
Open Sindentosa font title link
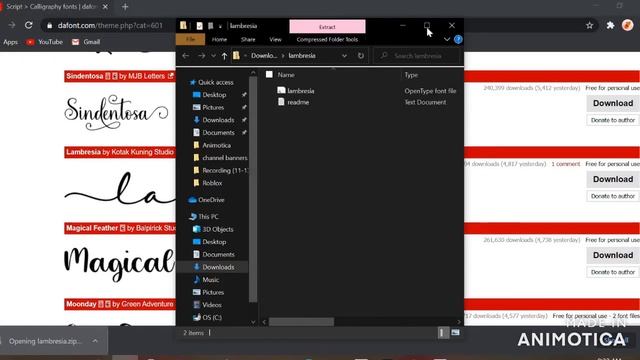[84, 76]
